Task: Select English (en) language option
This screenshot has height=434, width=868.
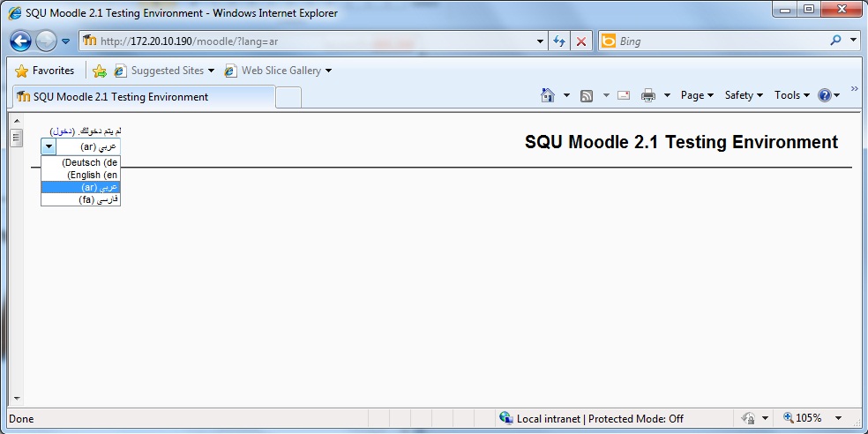Action: click(81, 175)
